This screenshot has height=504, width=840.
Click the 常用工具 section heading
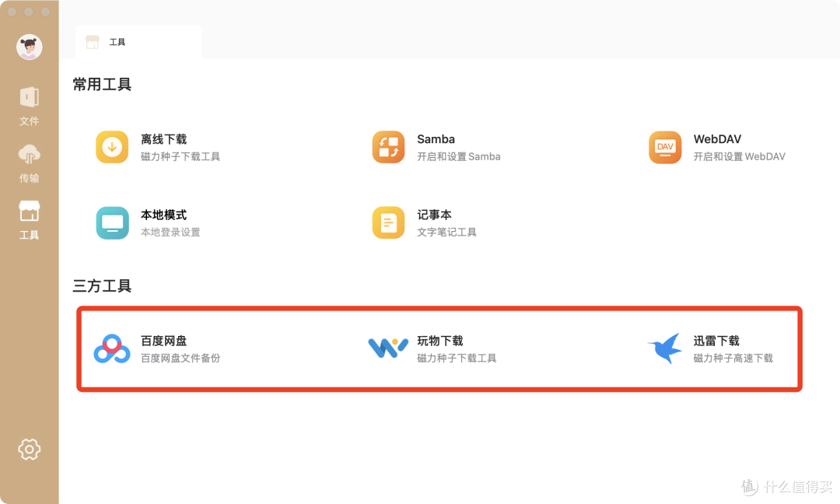(102, 84)
